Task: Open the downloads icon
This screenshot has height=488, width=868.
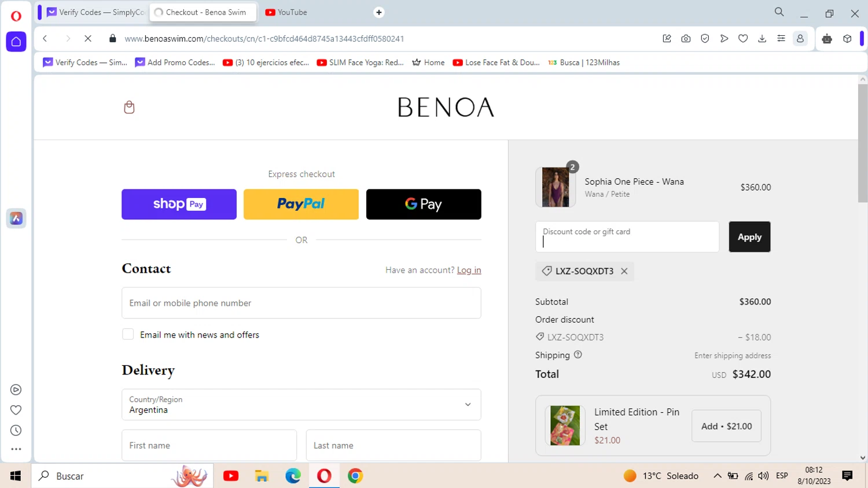Action: [x=762, y=39]
